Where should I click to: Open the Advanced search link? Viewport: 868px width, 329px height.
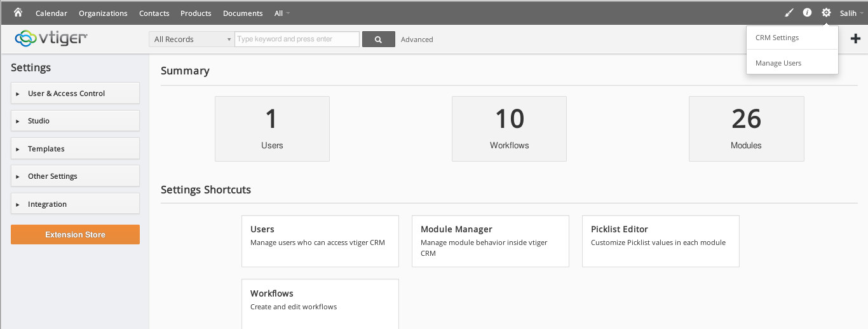417,39
